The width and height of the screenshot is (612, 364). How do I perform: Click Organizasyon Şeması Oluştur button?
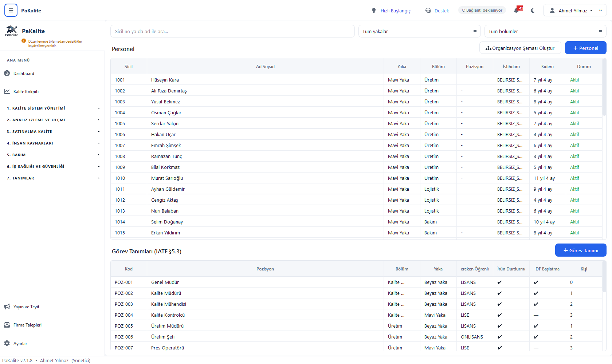click(x=520, y=48)
